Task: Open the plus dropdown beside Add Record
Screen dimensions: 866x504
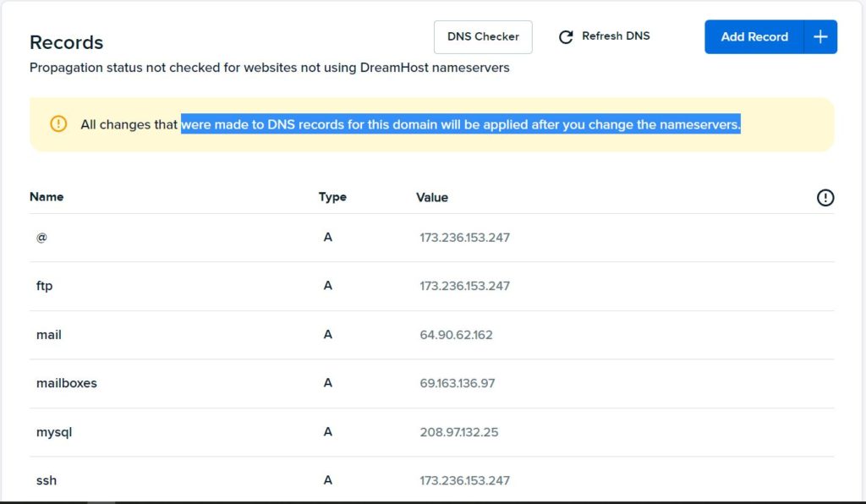Action: 820,37
